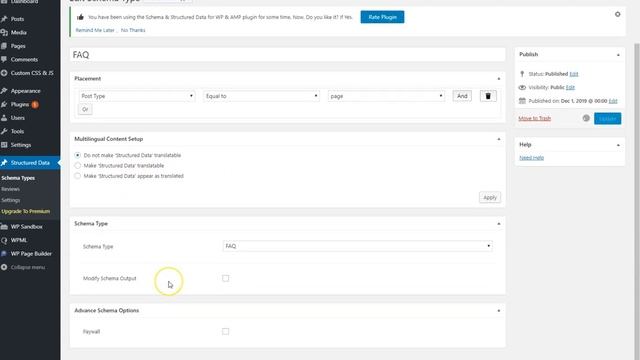Collapse the Schema Type panel

pos(498,224)
